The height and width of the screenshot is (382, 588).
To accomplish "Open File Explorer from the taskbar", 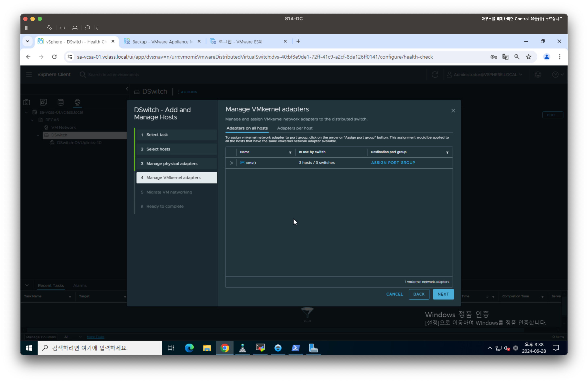I will [207, 348].
